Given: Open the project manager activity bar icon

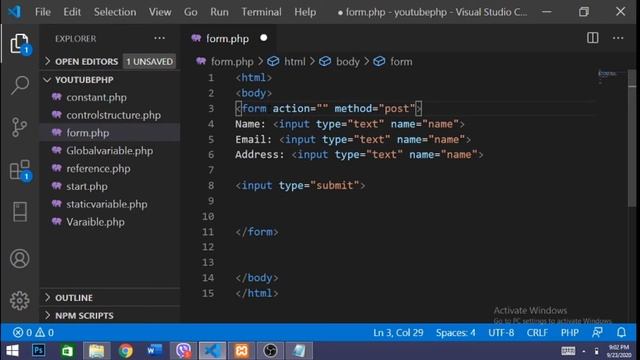Looking at the screenshot, I should tap(20, 212).
